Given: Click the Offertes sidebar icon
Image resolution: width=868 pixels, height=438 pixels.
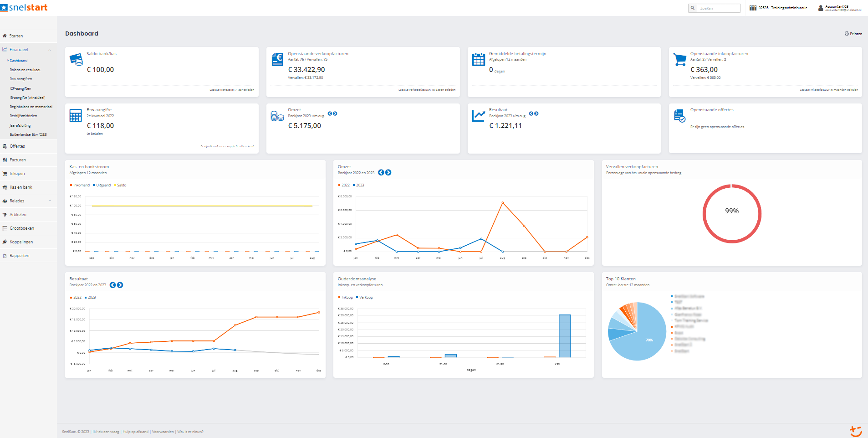Looking at the screenshot, I should tap(5, 146).
